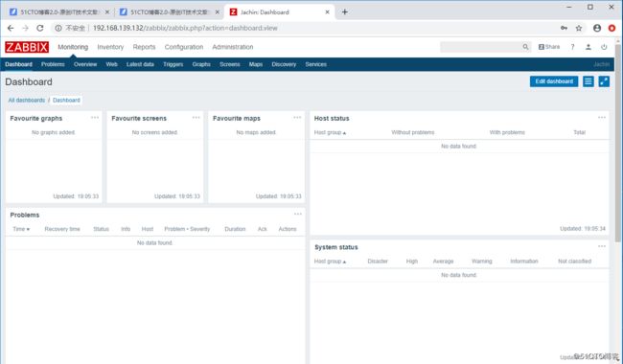This screenshot has width=623, height=364.
Task: Click the sign out power icon
Action: pyautogui.click(x=604, y=47)
